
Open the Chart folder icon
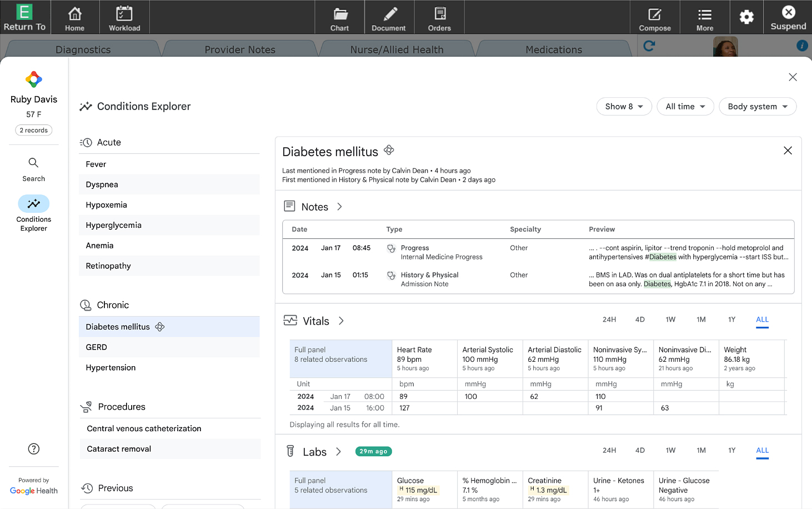339,17
